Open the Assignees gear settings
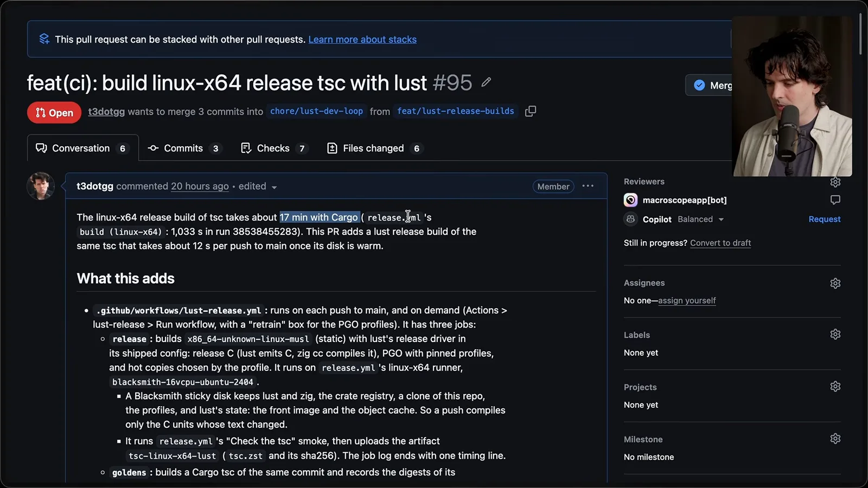 pos(835,283)
